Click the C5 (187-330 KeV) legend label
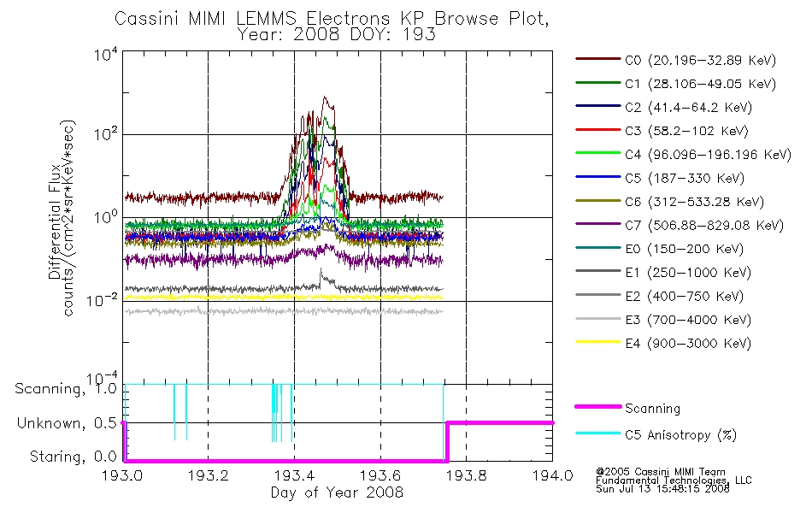812x513 pixels. (685, 178)
